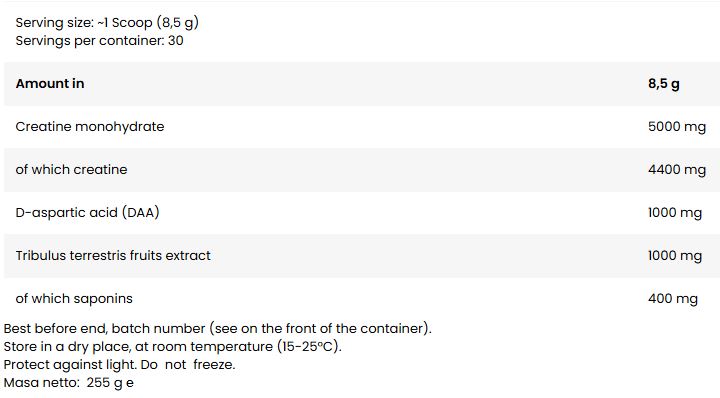Click the 'Protect against light' line
Viewport: 720px width, 398px height.
[x=119, y=364]
